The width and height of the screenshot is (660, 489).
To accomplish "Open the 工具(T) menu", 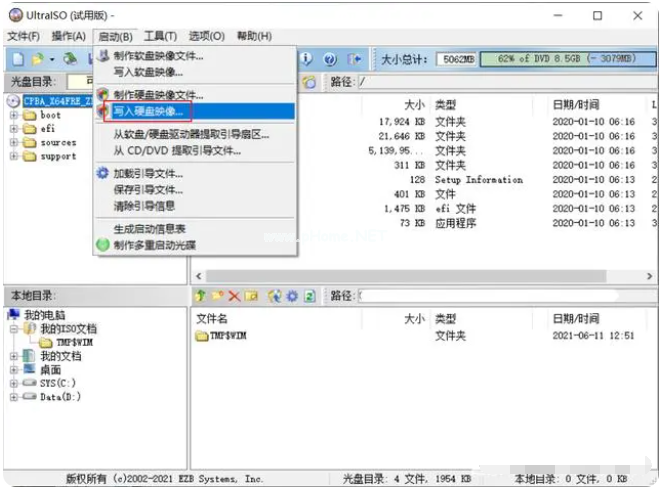I will coord(160,36).
